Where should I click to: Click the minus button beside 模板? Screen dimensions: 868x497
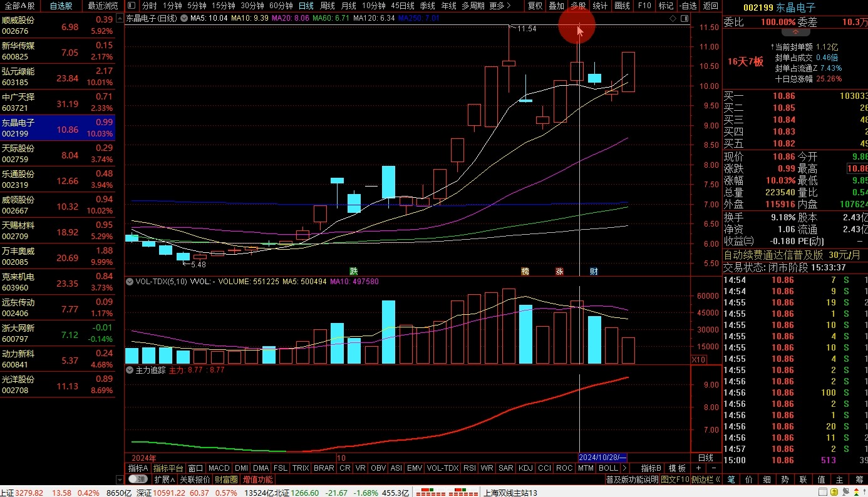coord(713,468)
